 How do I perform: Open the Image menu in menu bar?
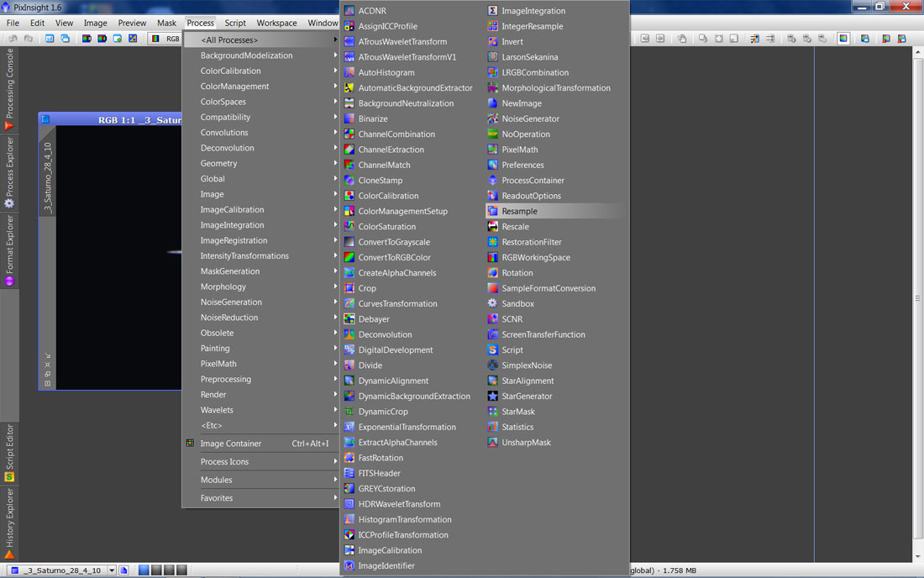pos(95,23)
